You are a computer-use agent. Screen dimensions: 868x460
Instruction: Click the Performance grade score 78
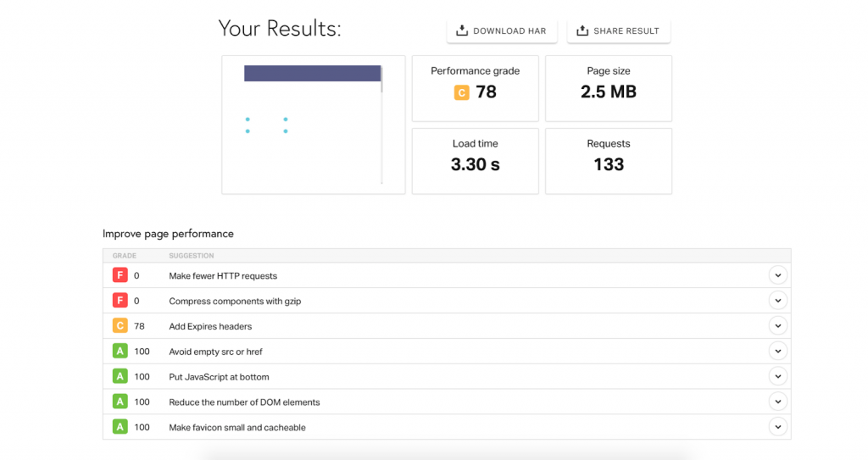click(486, 91)
